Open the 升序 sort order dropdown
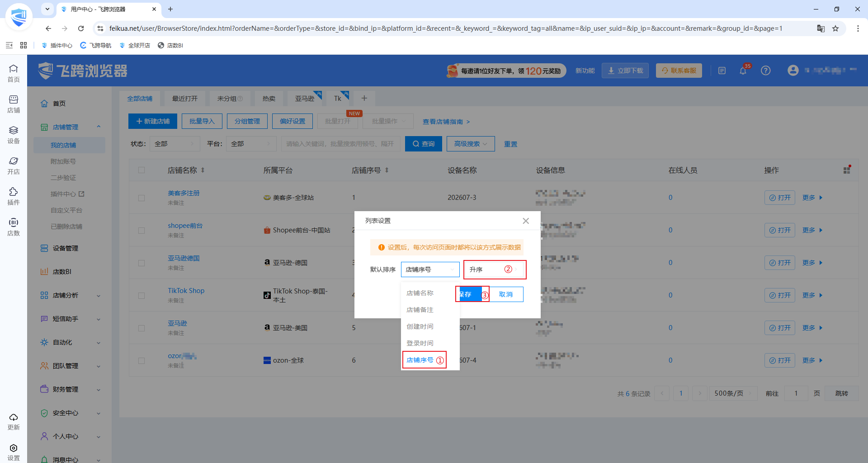Image resolution: width=868 pixels, height=463 pixels. (495, 269)
